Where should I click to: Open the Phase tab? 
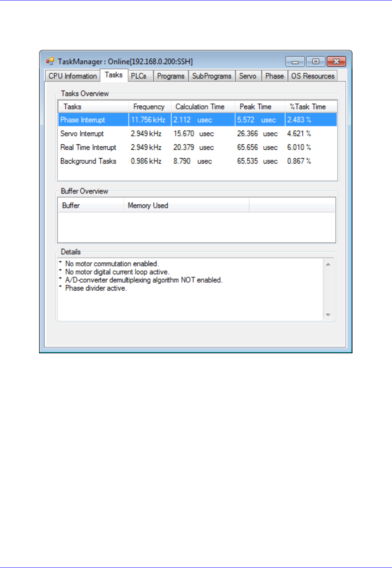pos(274,76)
